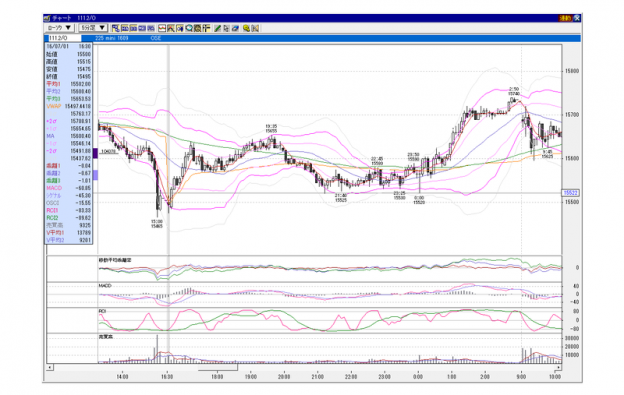Screen dimensions: 624x395
Task: Click the horizontal scrollbar right arrow
Action: [558, 368]
